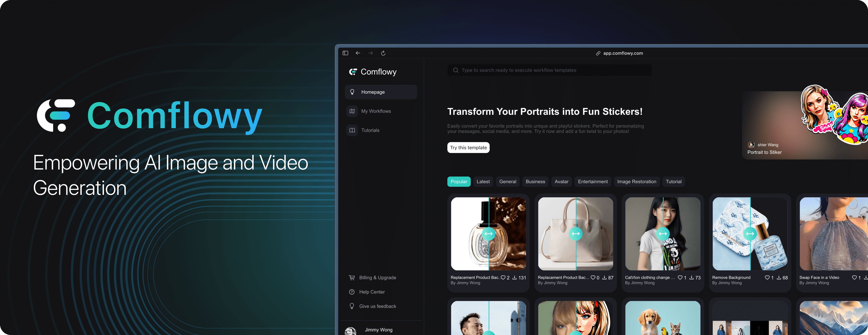This screenshot has width=868, height=335.
Task: Switch to the Latest filter tab
Action: point(483,182)
